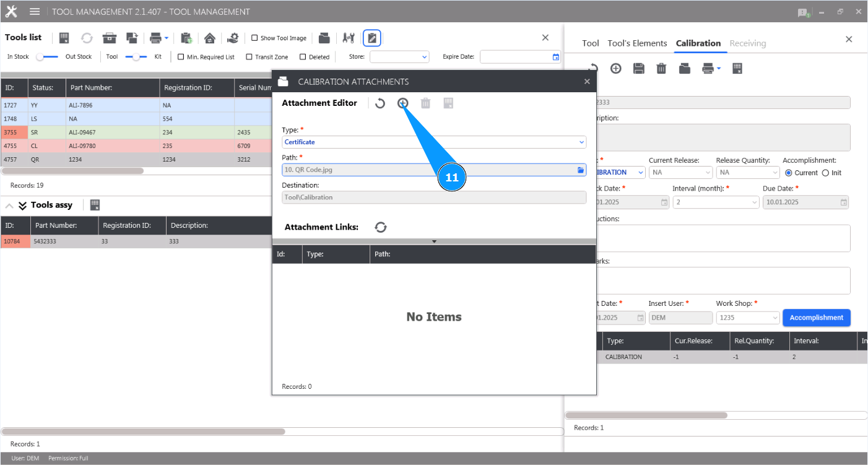Refresh the Tools list grid
This screenshot has width=868, height=465.
tap(87, 38)
